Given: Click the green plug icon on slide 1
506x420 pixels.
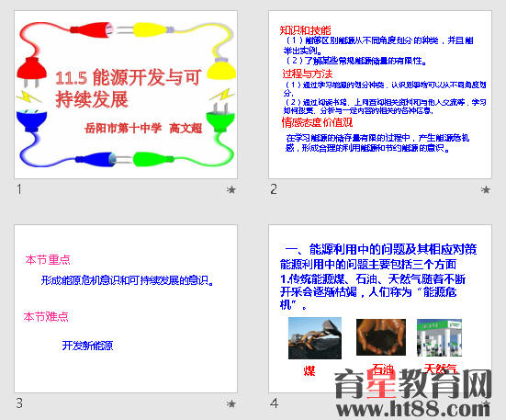Looking at the screenshot, I should [220, 118].
